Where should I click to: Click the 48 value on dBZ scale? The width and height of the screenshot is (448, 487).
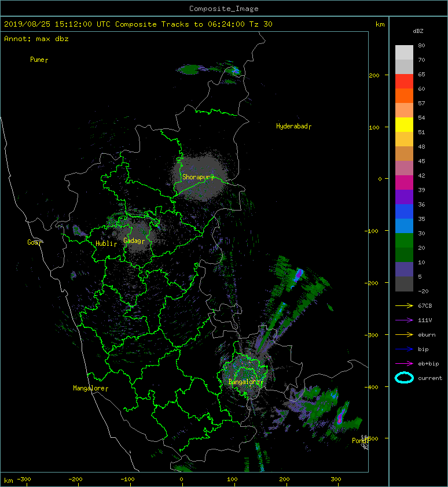421,146
